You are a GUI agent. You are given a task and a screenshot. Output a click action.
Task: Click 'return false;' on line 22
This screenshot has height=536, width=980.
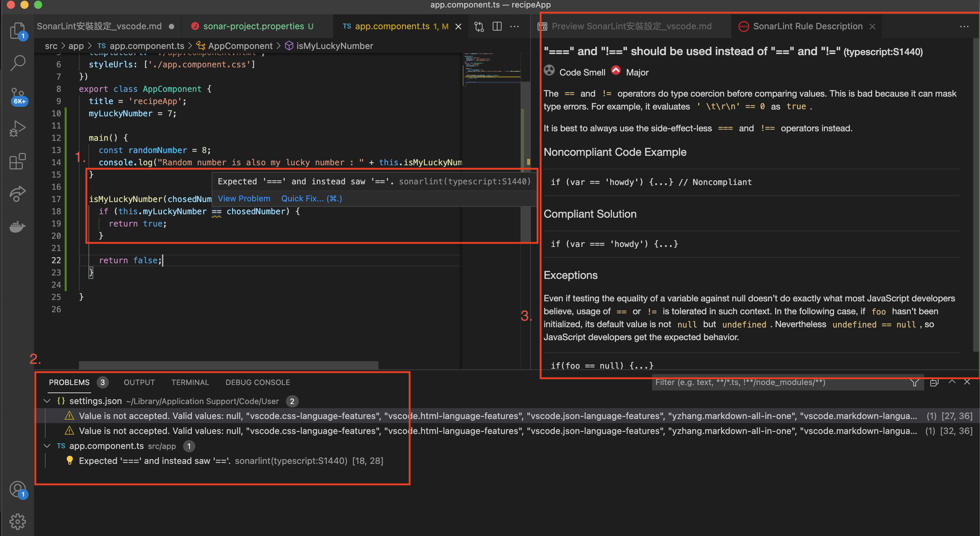click(130, 261)
